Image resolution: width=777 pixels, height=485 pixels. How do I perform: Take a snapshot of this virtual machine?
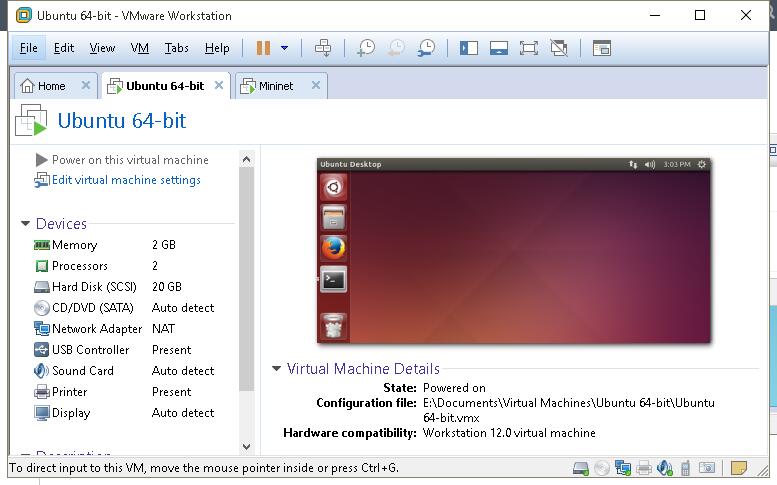click(366, 48)
